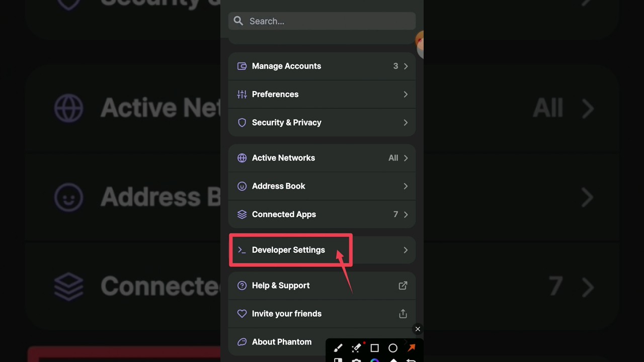
Task: Open Address Book label
Action: (x=278, y=186)
